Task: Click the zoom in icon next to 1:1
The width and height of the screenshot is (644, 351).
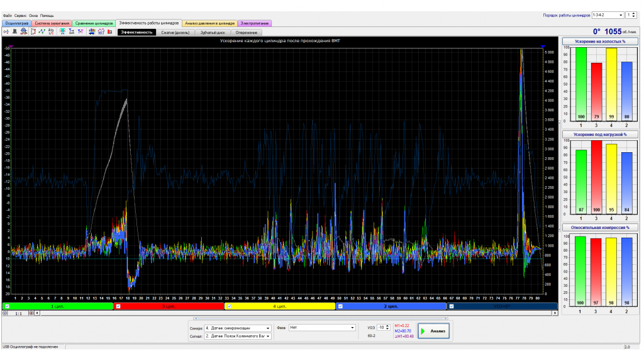Action: [31, 313]
